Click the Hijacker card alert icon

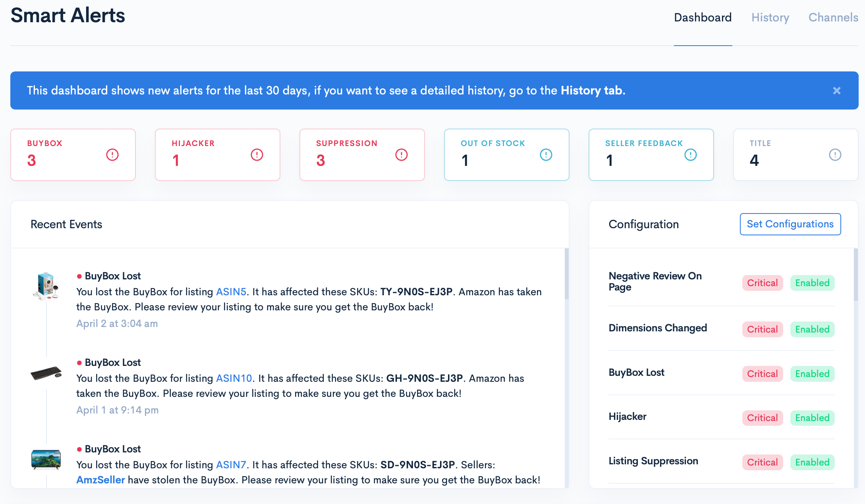[x=257, y=155]
